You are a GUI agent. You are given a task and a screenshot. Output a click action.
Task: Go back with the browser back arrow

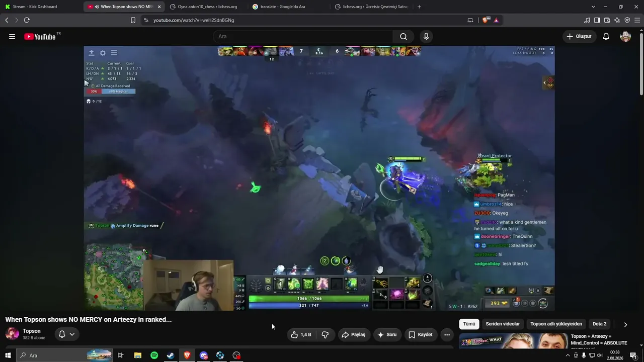[x=7, y=20]
